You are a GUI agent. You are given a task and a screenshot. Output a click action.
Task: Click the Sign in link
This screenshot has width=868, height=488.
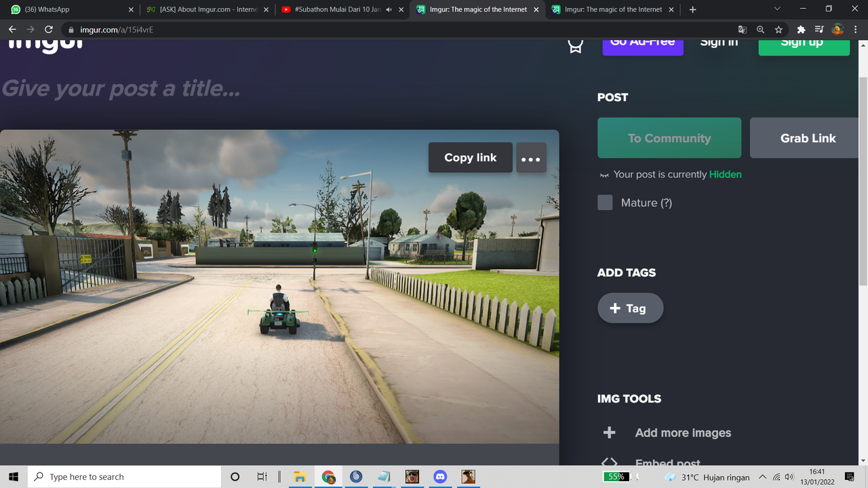[x=719, y=42]
